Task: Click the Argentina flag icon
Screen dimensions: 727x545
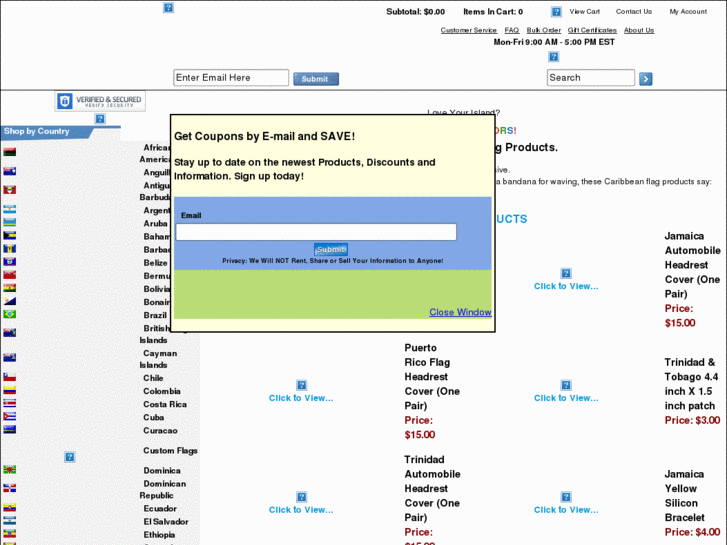Action: click(x=10, y=210)
